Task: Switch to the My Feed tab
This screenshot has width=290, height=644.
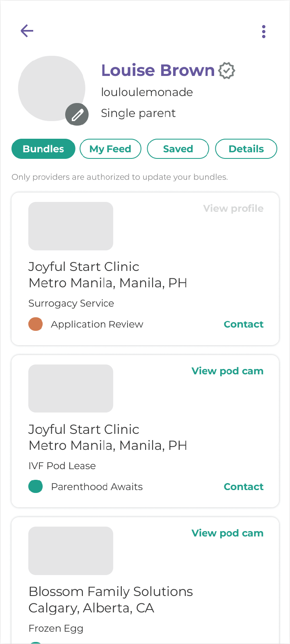Action: click(x=110, y=149)
